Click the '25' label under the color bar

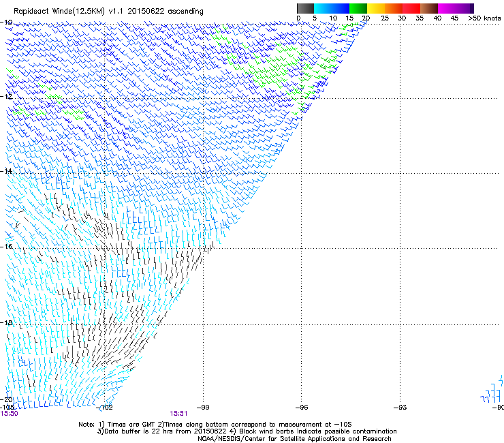[385, 18]
